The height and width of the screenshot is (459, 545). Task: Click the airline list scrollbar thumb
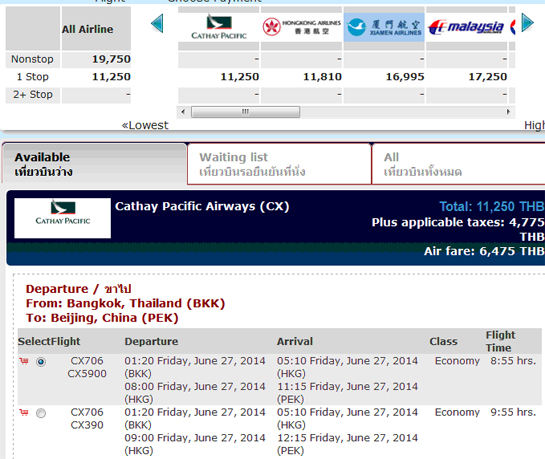(245, 112)
